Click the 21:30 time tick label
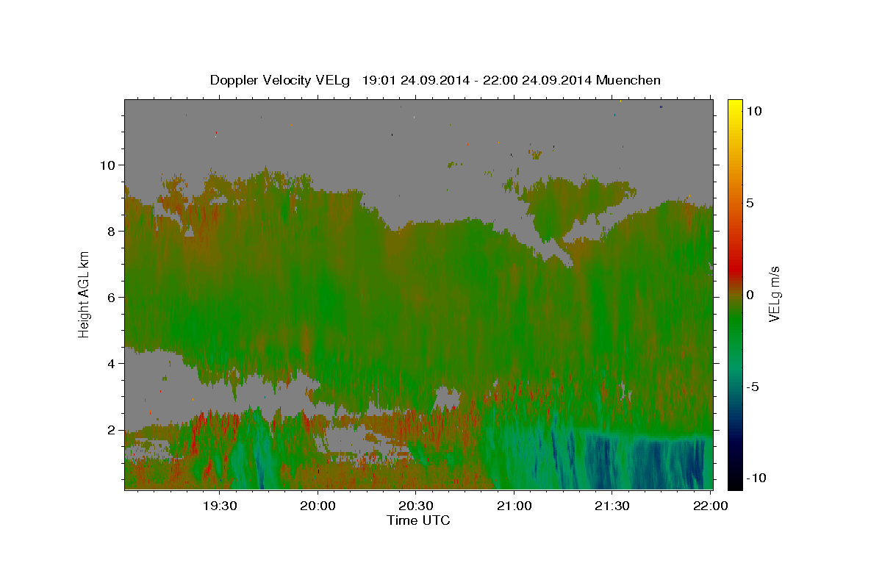882x588 pixels. point(612,506)
